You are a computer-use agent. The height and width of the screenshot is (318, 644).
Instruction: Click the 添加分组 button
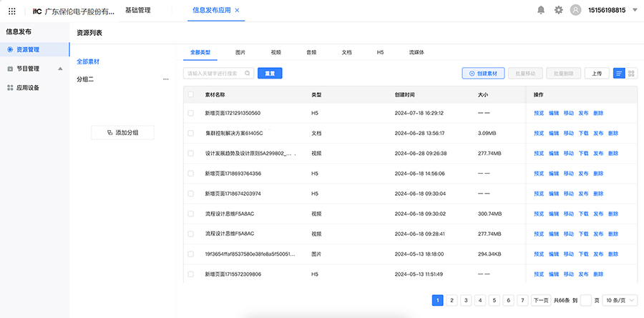[x=123, y=132]
